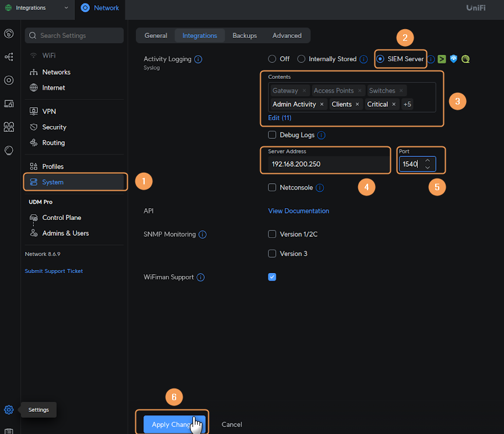Open the topology icon in left rail
Screen dimensions: 504x434
9,57
